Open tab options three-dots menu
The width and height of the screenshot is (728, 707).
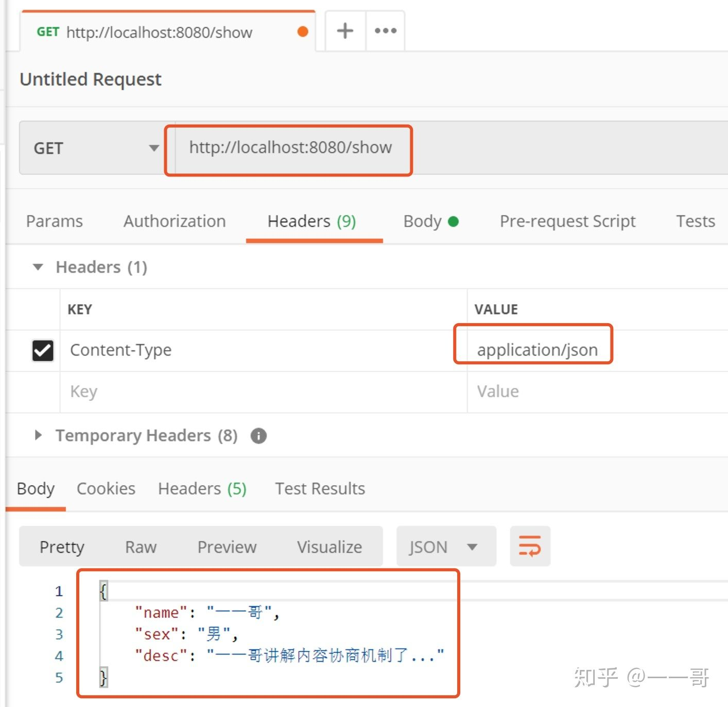click(x=385, y=31)
